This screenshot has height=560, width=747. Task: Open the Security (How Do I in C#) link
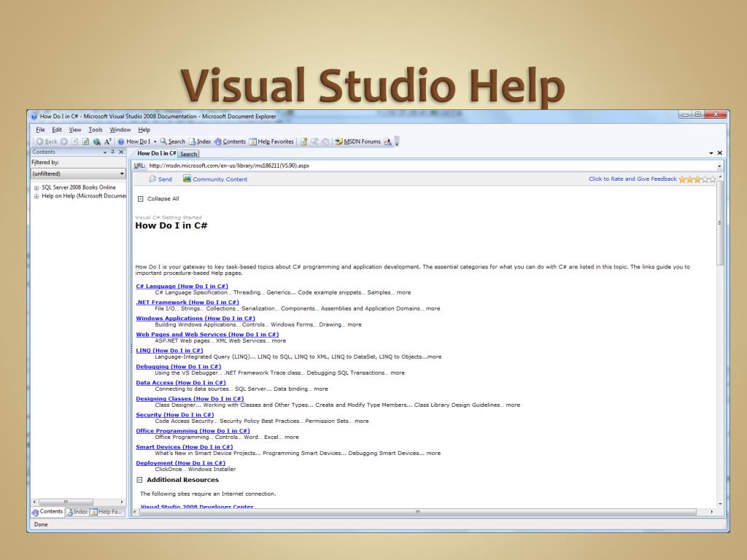[x=175, y=415]
